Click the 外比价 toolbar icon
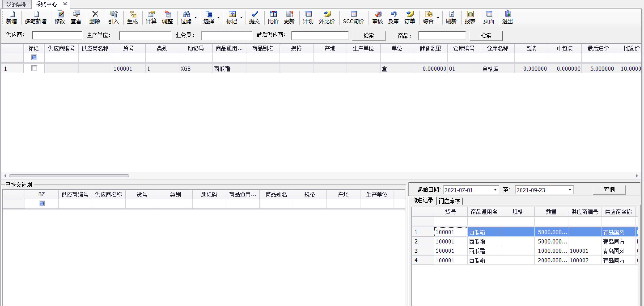This screenshot has width=644, height=306. pos(327,17)
